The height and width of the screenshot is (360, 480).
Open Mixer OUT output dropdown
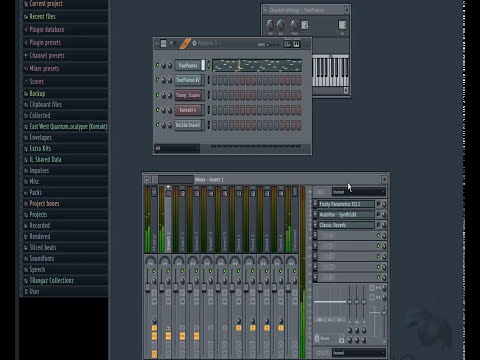359,353
